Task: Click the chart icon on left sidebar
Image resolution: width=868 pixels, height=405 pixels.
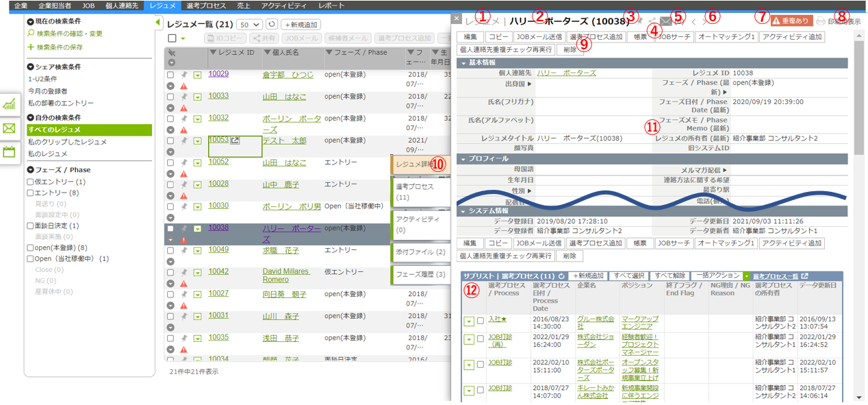Action: pyautogui.click(x=10, y=103)
